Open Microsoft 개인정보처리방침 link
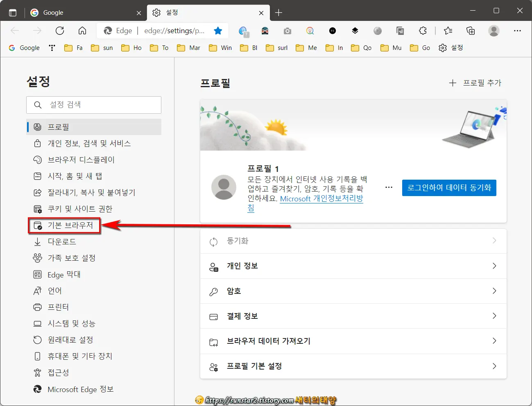Viewport: 532px width, 406px height. [321, 198]
